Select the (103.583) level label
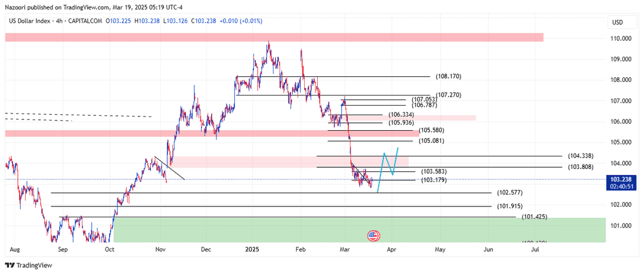The height and width of the screenshot is (274, 644). [433, 171]
